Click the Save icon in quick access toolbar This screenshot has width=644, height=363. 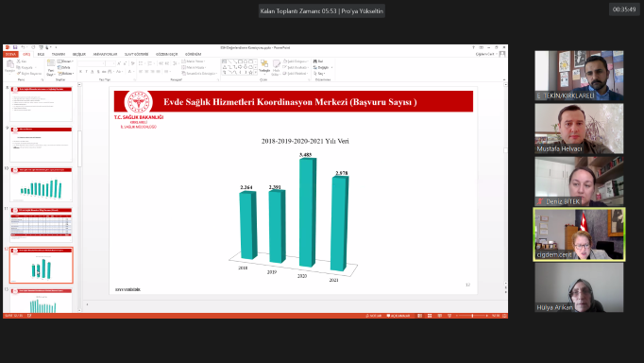[x=15, y=47]
